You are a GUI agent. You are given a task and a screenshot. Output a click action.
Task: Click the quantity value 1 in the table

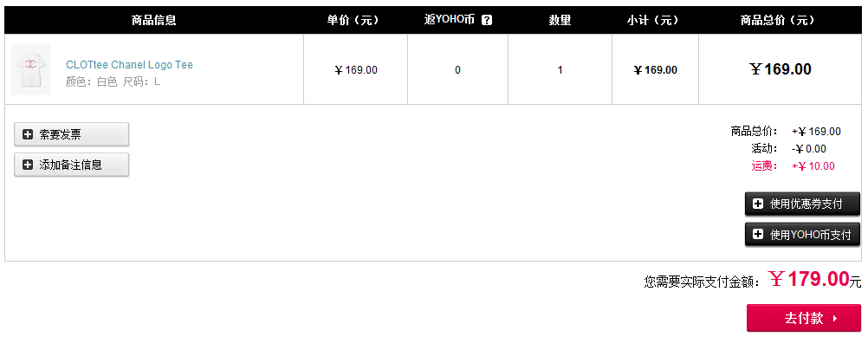[x=560, y=70]
